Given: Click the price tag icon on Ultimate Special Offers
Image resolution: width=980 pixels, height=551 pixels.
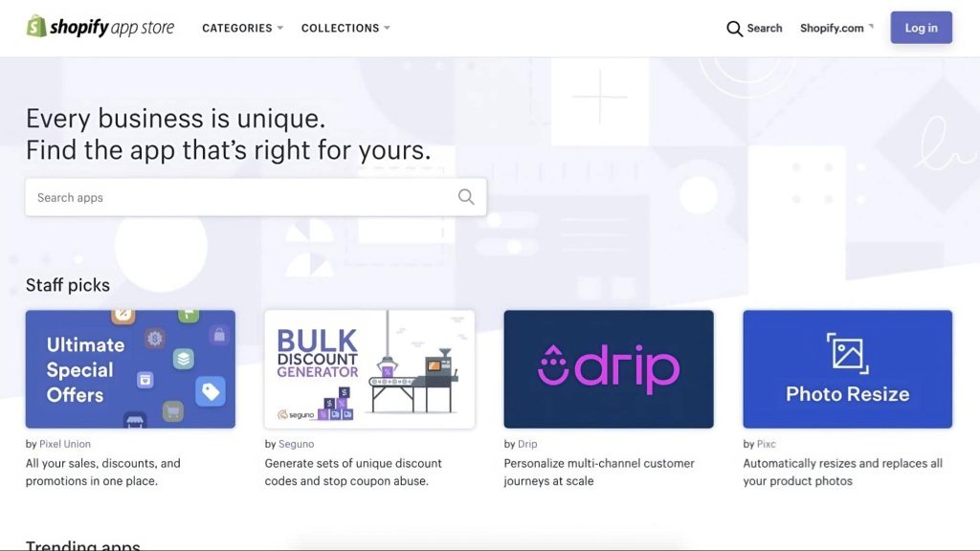Looking at the screenshot, I should [210, 389].
